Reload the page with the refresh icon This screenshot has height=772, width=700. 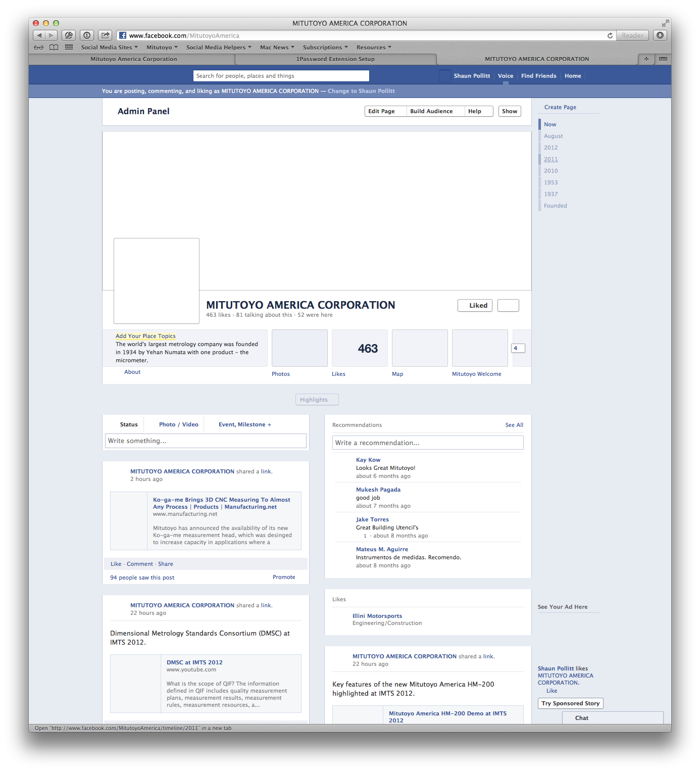(610, 35)
